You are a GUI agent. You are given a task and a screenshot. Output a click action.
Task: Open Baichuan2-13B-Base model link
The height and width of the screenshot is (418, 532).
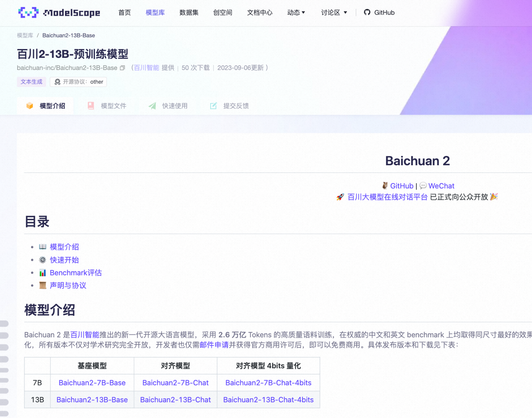[92, 400]
